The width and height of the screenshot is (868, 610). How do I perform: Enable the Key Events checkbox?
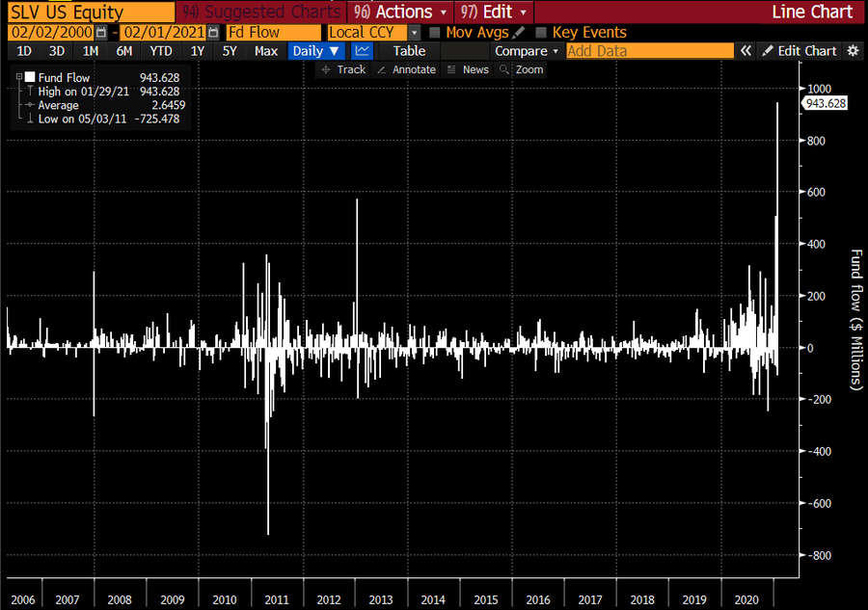[x=541, y=33]
